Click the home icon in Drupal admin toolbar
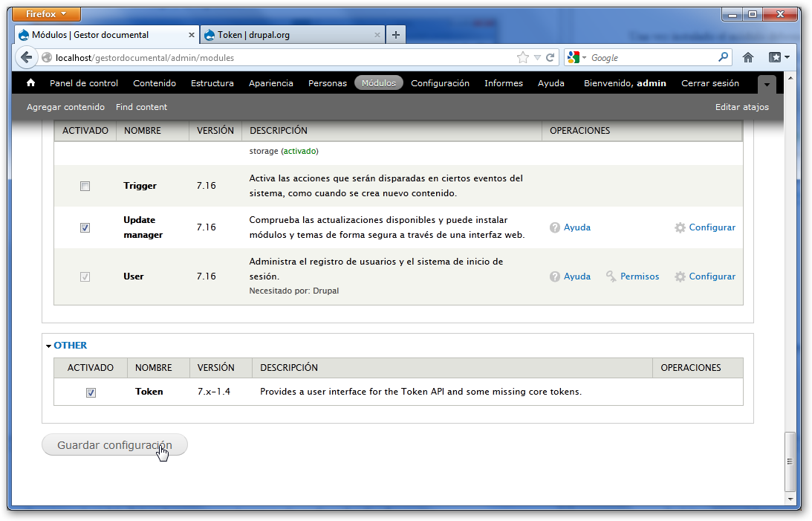This screenshot has width=812, height=521. pyautogui.click(x=29, y=83)
